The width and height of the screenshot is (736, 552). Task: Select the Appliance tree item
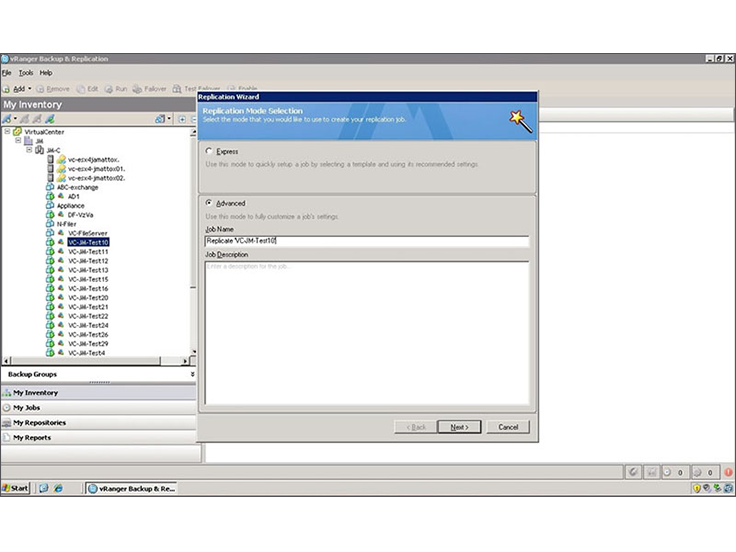pos(70,206)
